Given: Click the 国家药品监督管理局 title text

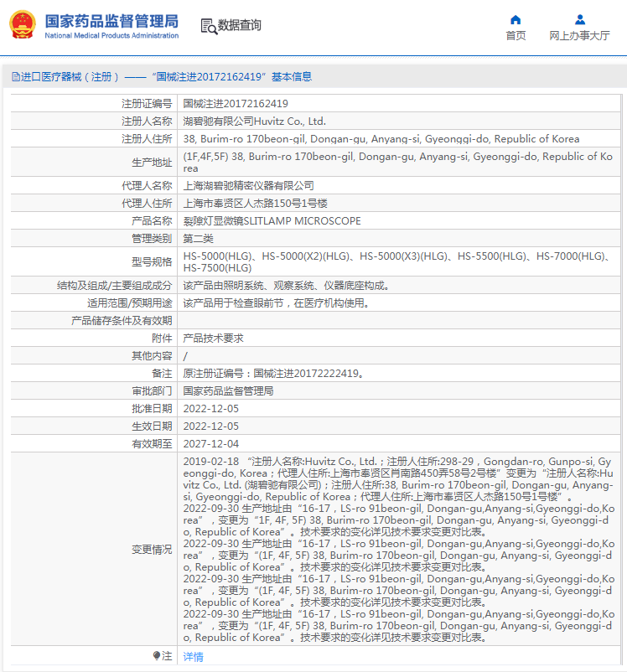Looking at the screenshot, I should point(111,20).
